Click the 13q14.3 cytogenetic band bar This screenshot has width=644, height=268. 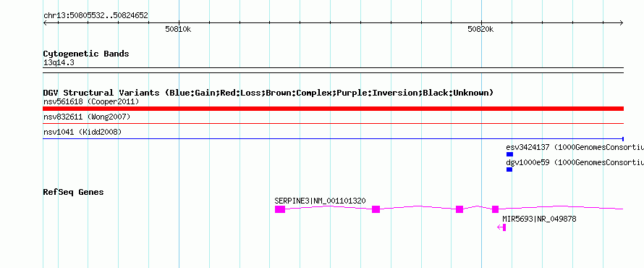point(333,70)
